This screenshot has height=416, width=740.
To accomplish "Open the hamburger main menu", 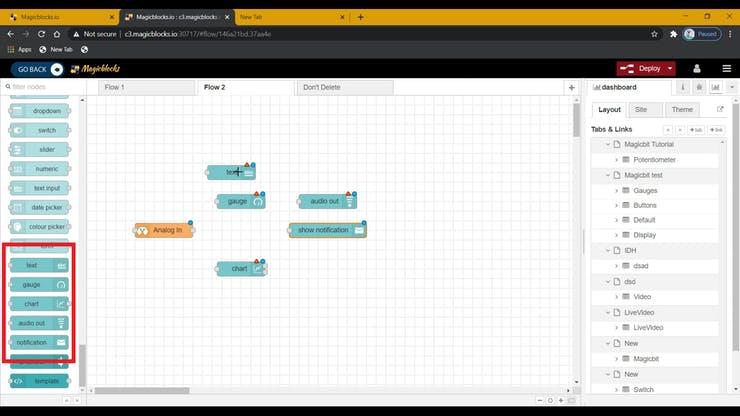I will click(725, 68).
